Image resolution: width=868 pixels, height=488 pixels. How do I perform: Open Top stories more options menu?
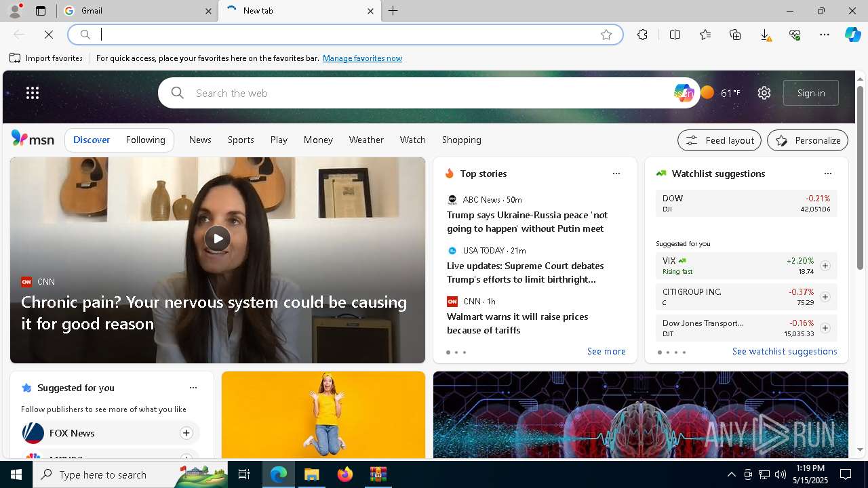(x=616, y=174)
